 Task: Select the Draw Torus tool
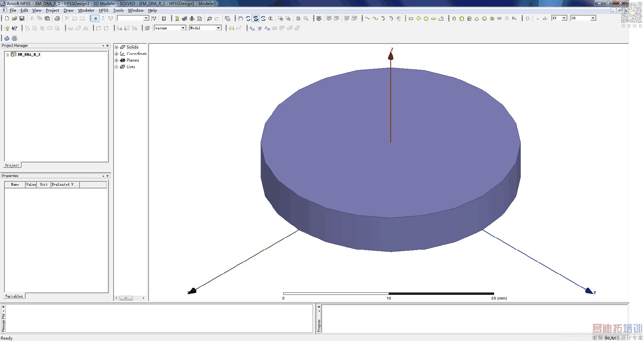coord(492,19)
